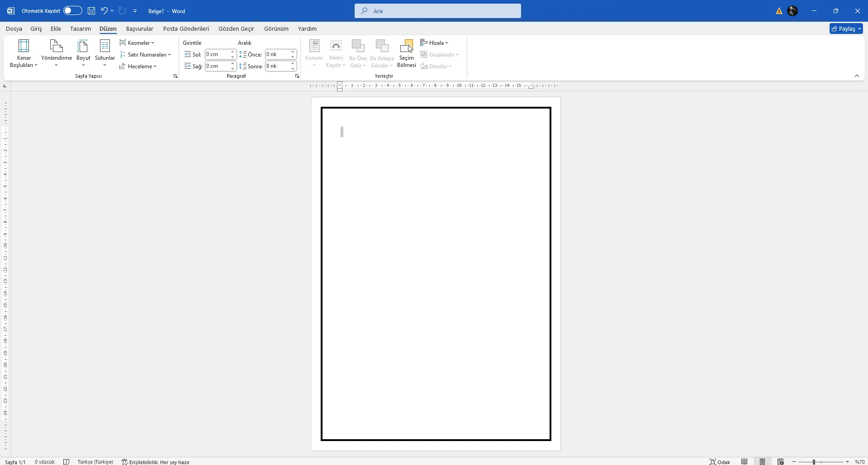Switch to the Yardım tab
This screenshot has width=868, height=465.
click(307, 28)
